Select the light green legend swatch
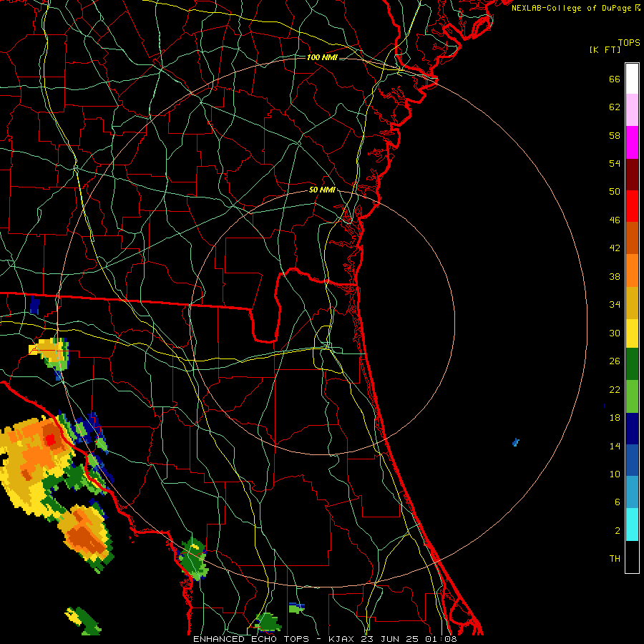644x644 pixels. coord(632,396)
